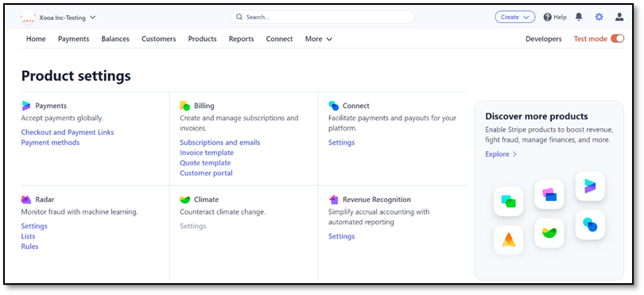This screenshot has width=644, height=295.
Task: Open the Radar Lists link
Action: (28, 236)
